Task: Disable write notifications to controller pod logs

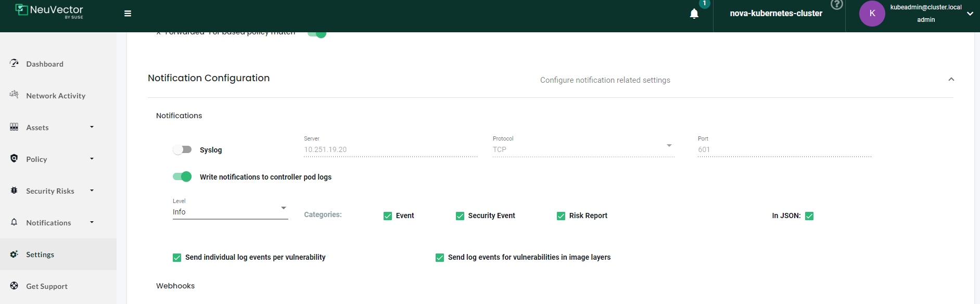Action: click(x=182, y=176)
